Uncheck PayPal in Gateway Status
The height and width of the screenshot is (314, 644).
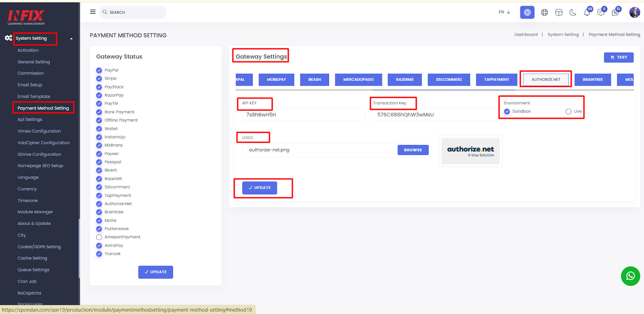tap(99, 70)
